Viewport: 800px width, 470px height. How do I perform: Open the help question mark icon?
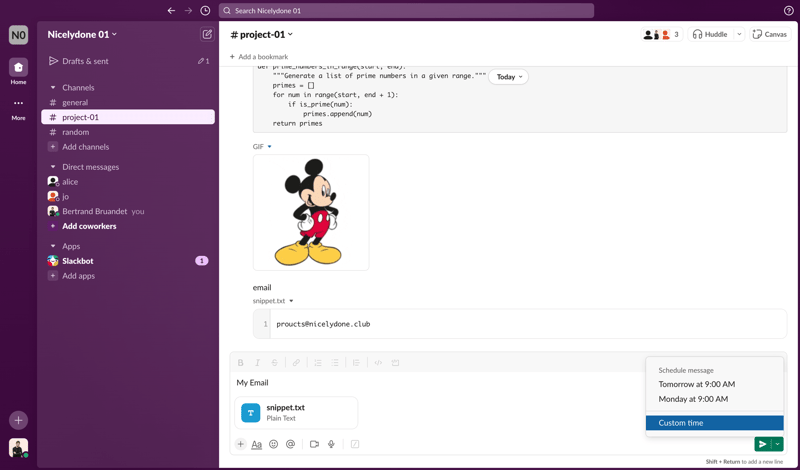tap(788, 11)
